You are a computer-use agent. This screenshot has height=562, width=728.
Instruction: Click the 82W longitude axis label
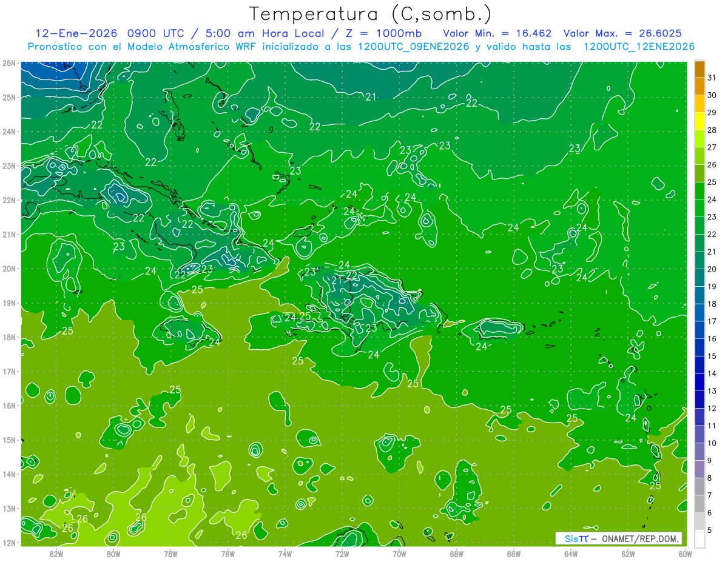point(56,554)
